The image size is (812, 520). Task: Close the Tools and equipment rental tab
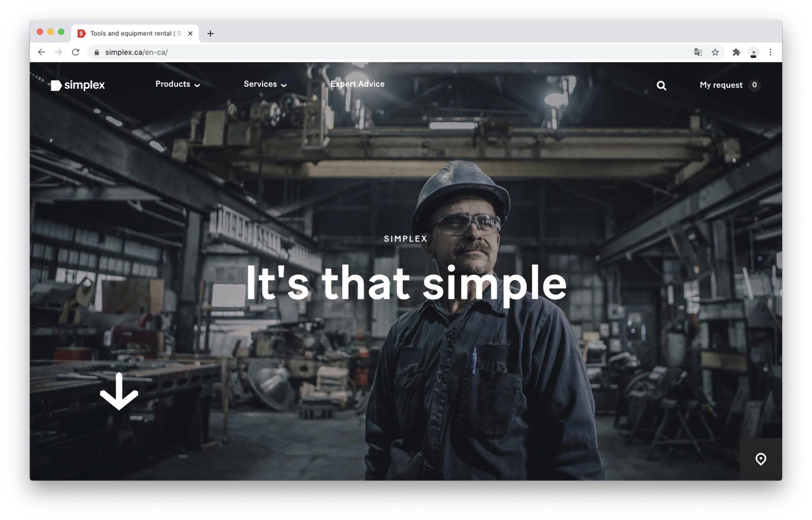(x=190, y=34)
